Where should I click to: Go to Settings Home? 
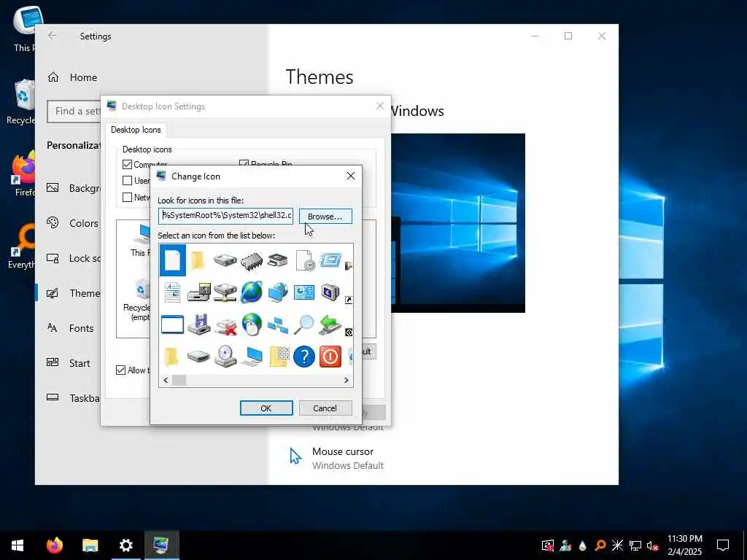(72, 77)
